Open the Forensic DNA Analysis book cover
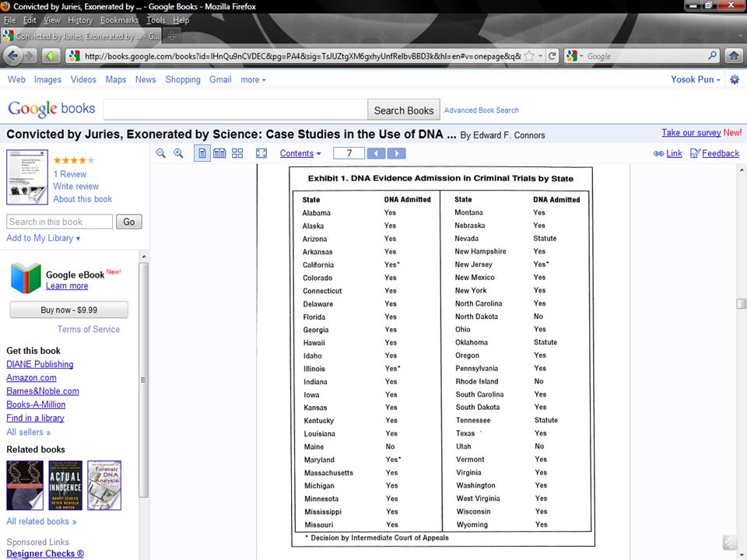The height and width of the screenshot is (560, 747). pyautogui.click(x=104, y=485)
